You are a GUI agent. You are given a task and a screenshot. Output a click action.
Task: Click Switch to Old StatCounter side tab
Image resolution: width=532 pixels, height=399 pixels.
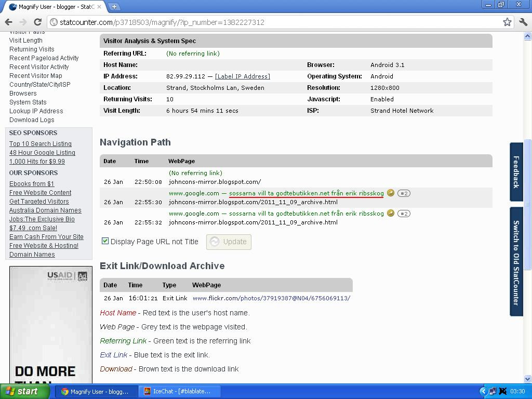pos(516,262)
